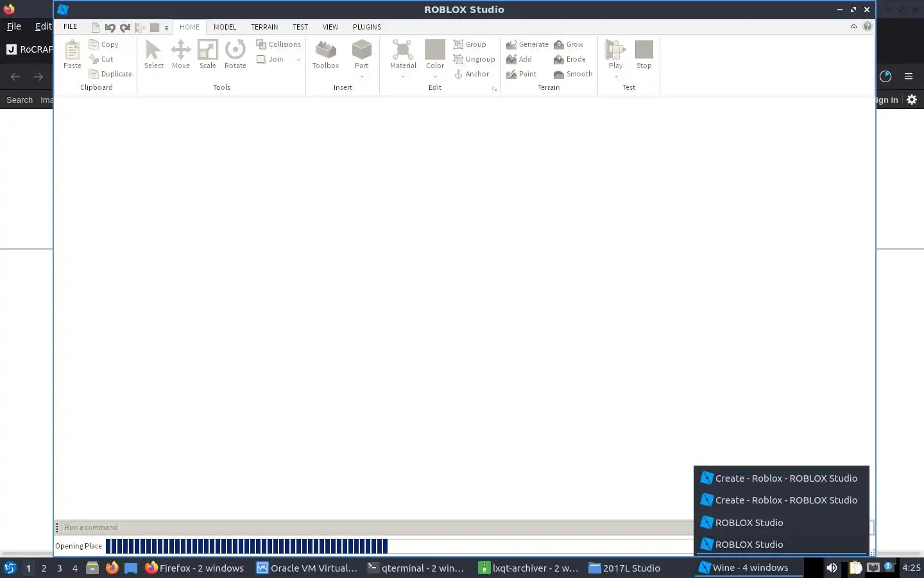
Task: Collapse the ribbon with the caret icon
Action: (x=853, y=26)
